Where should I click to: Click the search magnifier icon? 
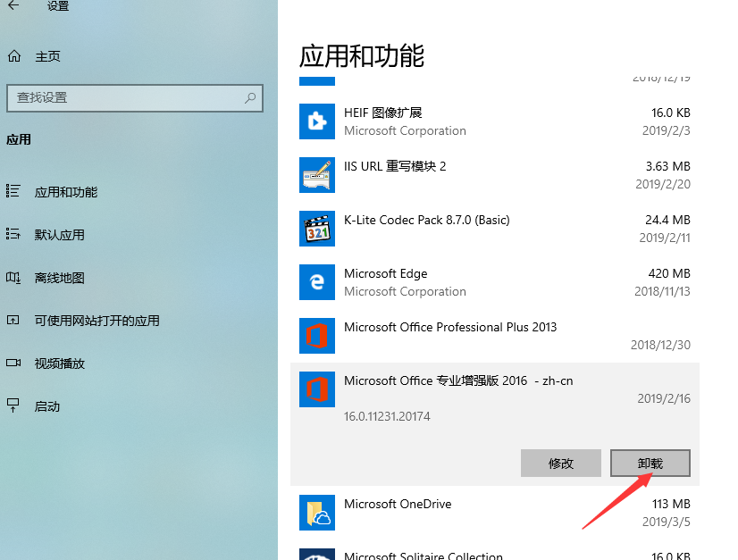[250, 98]
